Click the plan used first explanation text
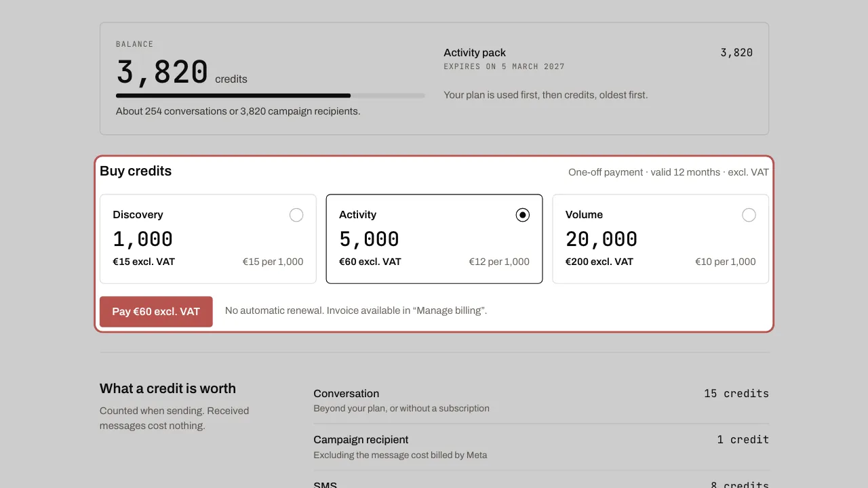Viewport: 868px width, 488px height. tap(546, 95)
